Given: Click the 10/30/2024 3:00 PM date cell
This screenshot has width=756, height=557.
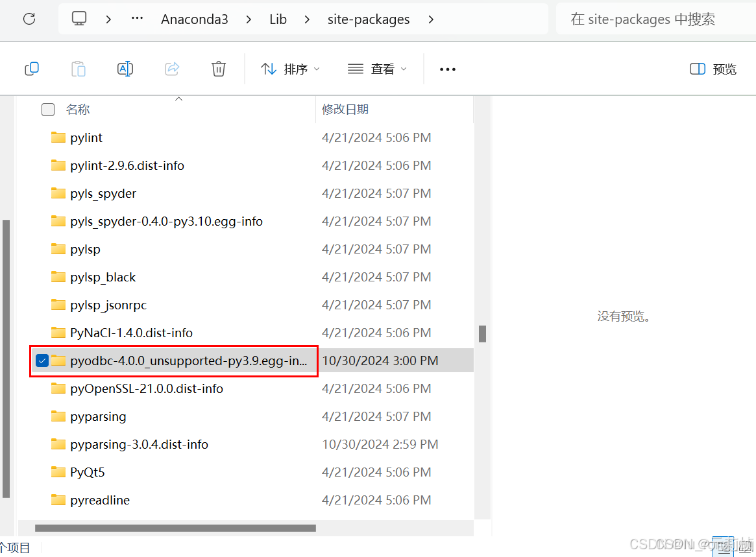Looking at the screenshot, I should click(380, 361).
